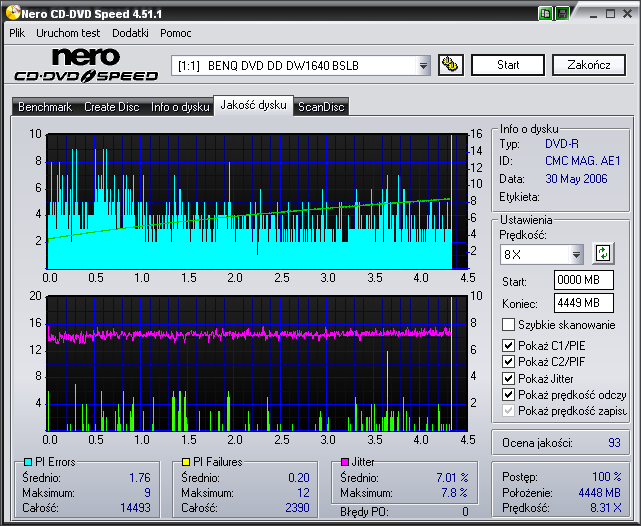Select the Jakość dysku tab
Viewport: 641px width, 526px height.
click(x=253, y=105)
